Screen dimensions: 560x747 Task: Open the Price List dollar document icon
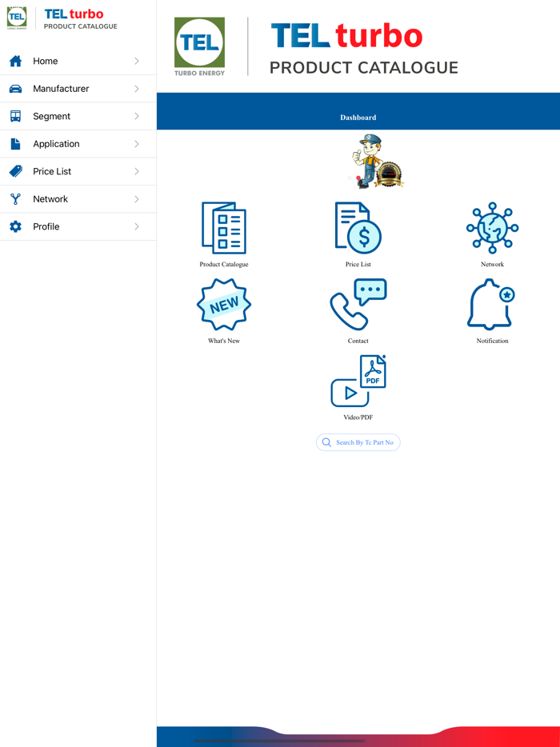(x=358, y=228)
